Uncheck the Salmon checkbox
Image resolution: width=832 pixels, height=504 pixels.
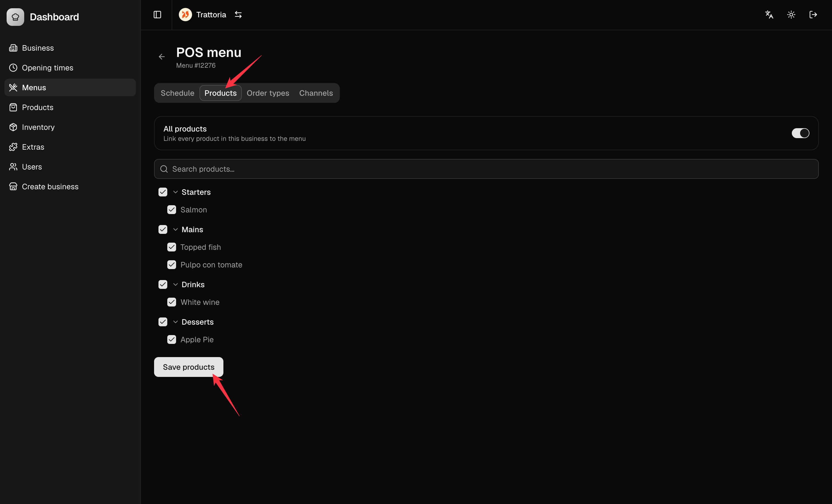[x=171, y=210]
